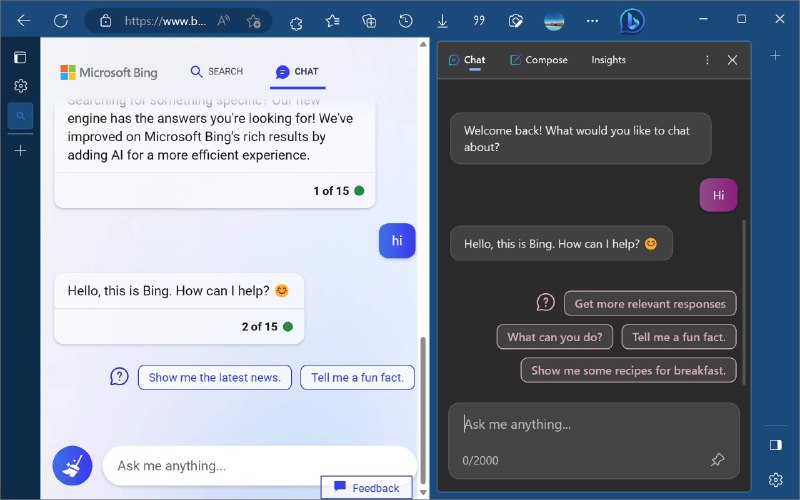The image size is (800, 500).
Task: Open the Favorites list
Action: [x=332, y=21]
